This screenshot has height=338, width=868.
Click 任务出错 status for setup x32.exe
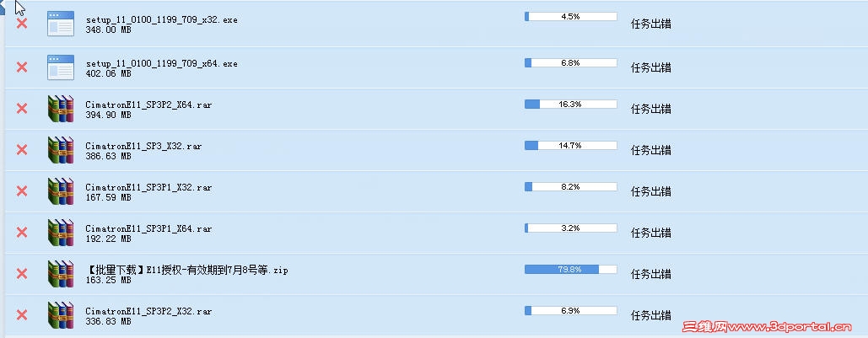click(x=651, y=24)
